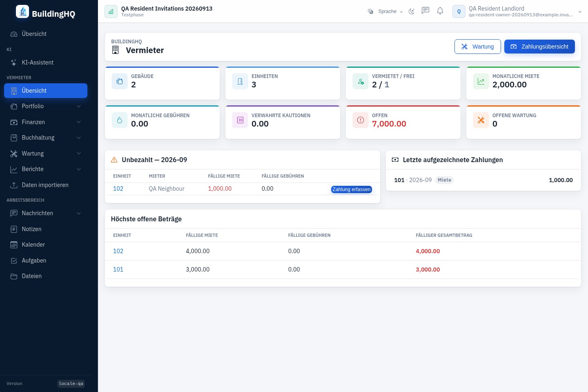The image size is (588, 392).
Task: Click the Zahlung erfassen button
Action: click(x=351, y=189)
